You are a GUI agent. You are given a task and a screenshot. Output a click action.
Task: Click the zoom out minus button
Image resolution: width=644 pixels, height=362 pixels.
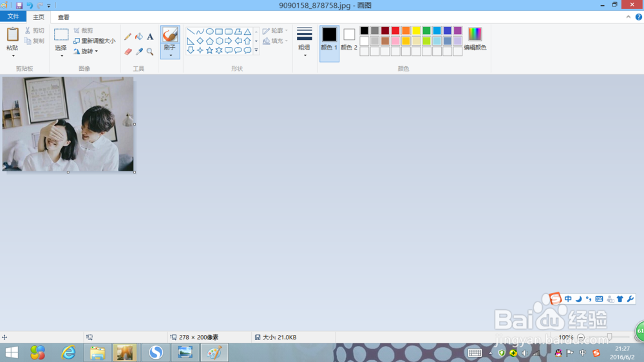click(x=581, y=338)
